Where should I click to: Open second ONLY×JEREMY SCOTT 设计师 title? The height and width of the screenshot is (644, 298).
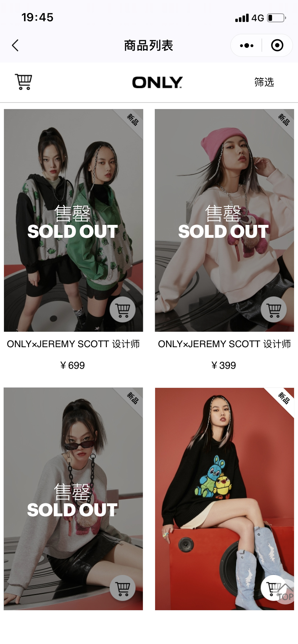coord(224,344)
